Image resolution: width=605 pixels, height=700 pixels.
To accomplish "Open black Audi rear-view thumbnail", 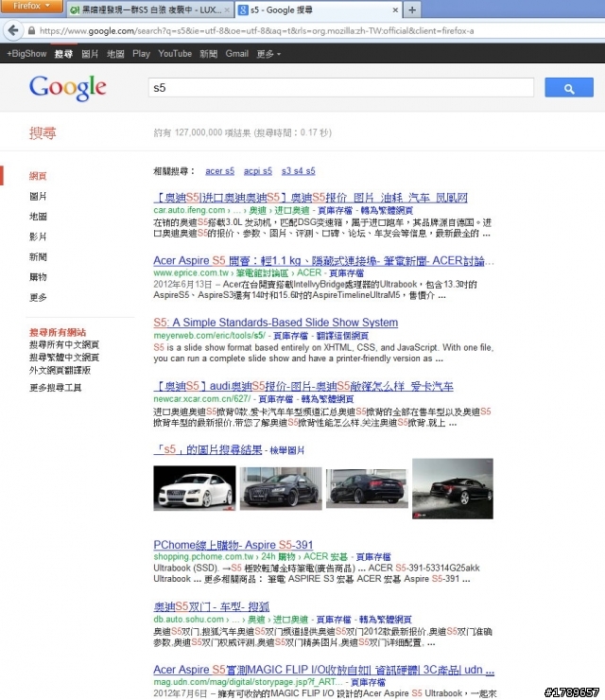I will pyautogui.click(x=367, y=488).
